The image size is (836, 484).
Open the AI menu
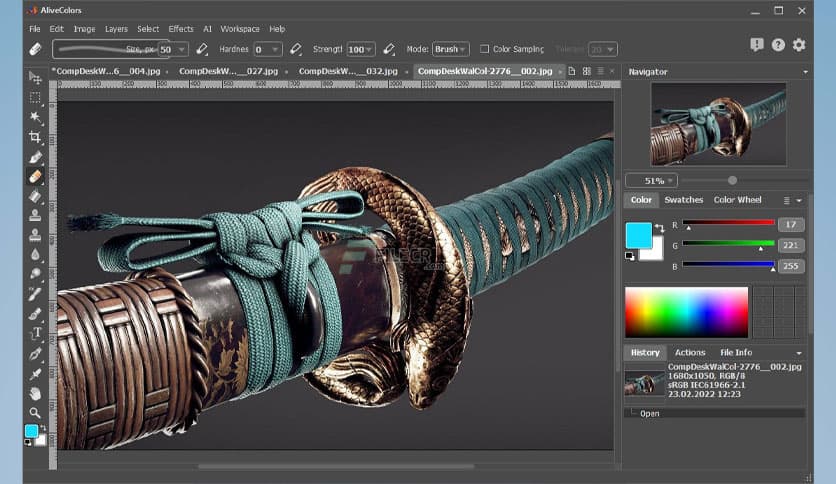[x=207, y=29]
